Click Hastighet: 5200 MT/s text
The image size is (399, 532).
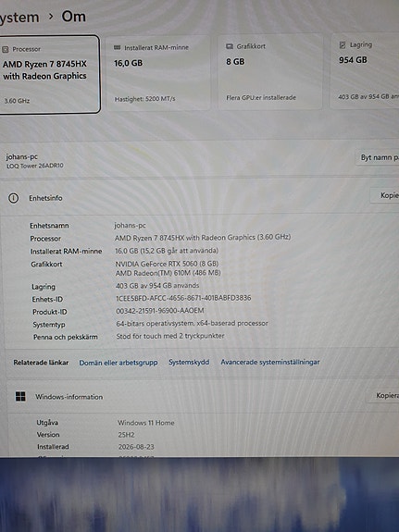[x=145, y=99]
